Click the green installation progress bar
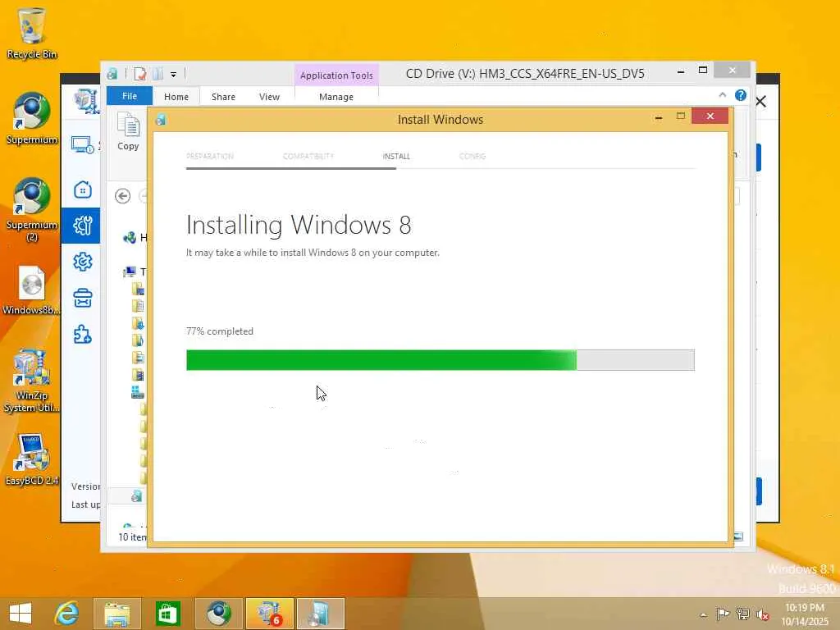Image resolution: width=840 pixels, height=630 pixels. click(x=441, y=360)
